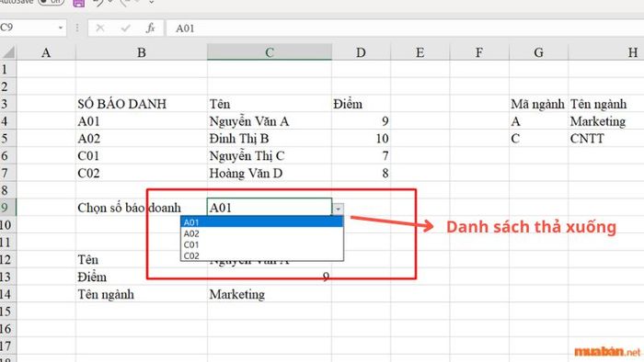Click score cell 8 in row 7
This screenshot has height=362, width=644.
click(x=361, y=173)
